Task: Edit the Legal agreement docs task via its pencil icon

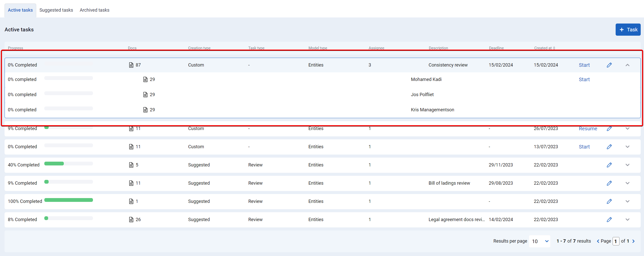Action: pyautogui.click(x=609, y=220)
